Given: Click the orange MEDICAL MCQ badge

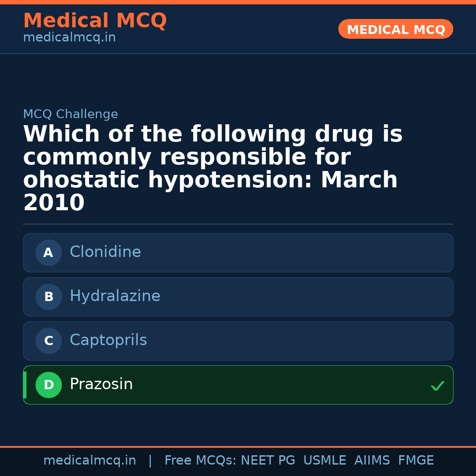Looking at the screenshot, I should [x=395, y=29].
